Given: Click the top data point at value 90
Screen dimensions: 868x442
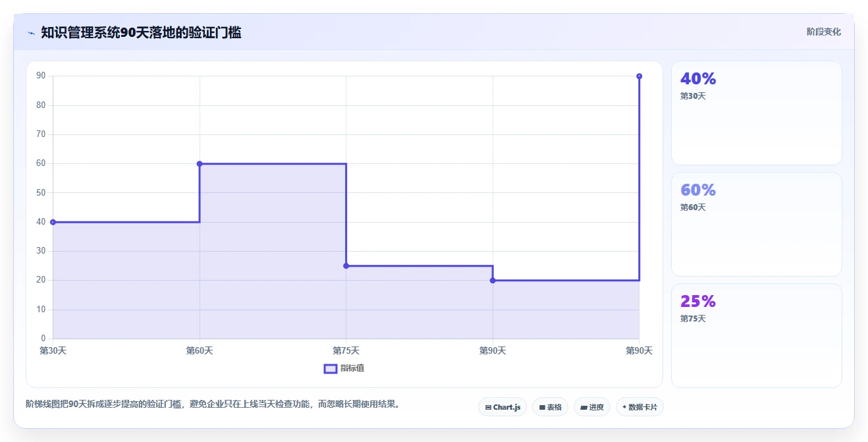Looking at the screenshot, I should pyautogui.click(x=639, y=76).
